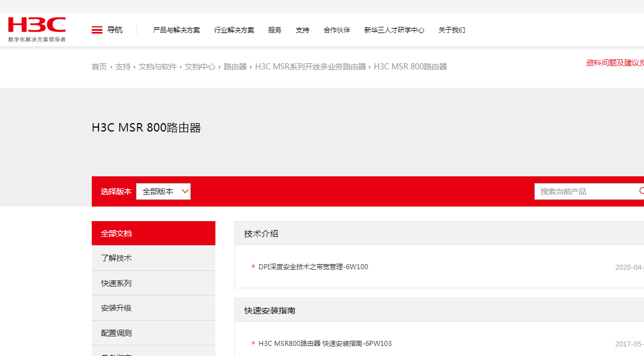Go to 首页 breadcrumb
Viewport: 644px width, 356px height.
[x=99, y=67]
